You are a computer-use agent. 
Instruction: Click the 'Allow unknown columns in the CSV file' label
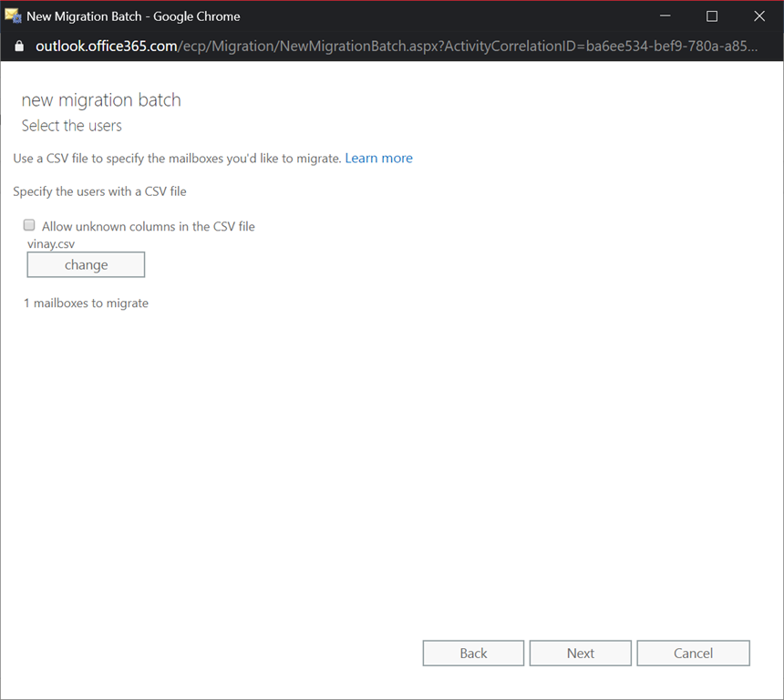(x=148, y=226)
